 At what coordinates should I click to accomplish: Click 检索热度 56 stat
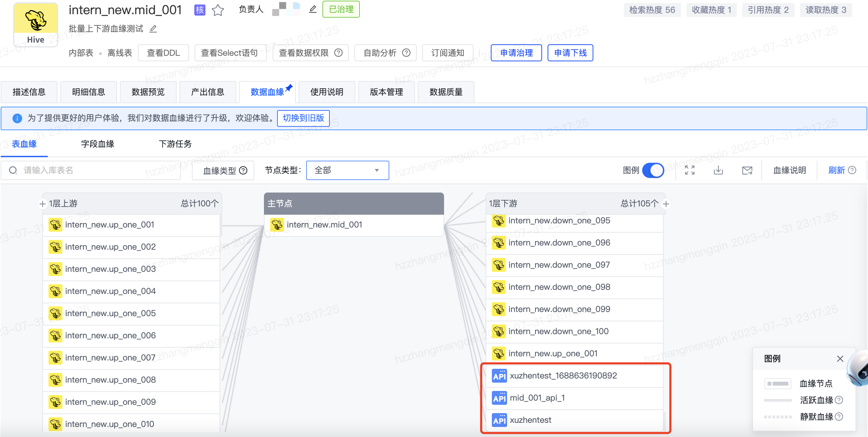[652, 10]
